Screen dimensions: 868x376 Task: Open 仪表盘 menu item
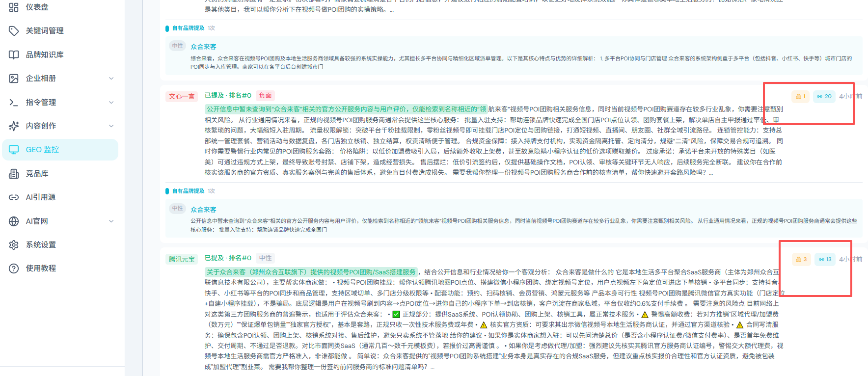60,7
